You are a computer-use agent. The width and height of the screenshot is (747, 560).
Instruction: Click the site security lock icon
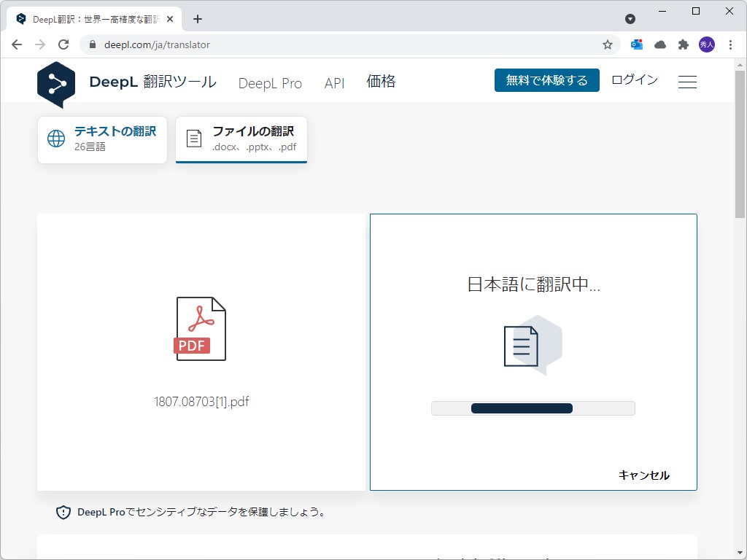coord(92,44)
